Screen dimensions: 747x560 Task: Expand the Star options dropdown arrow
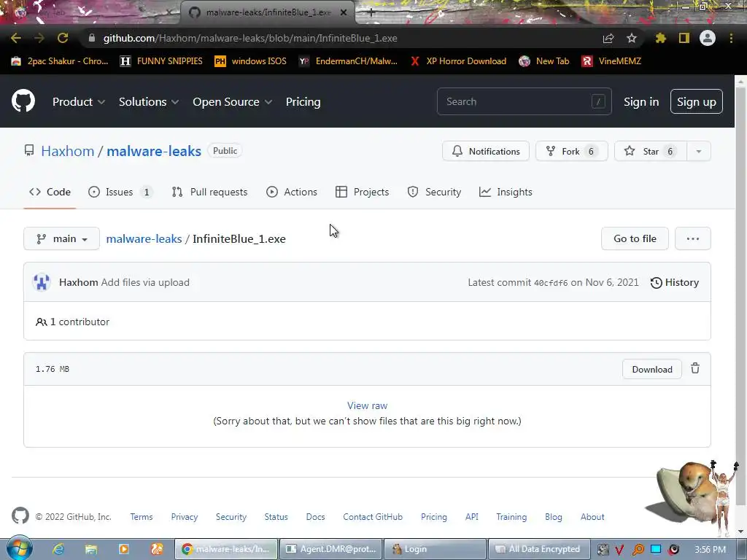[698, 152]
